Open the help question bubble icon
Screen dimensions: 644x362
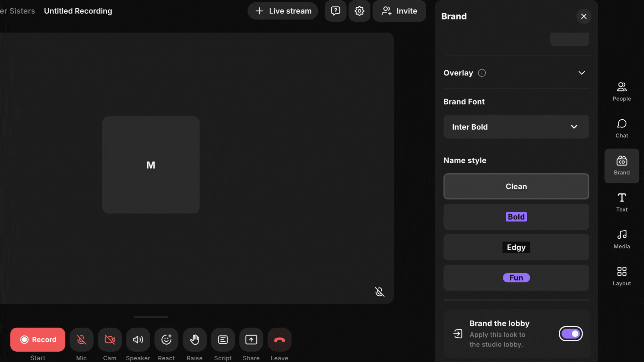pyautogui.click(x=335, y=11)
